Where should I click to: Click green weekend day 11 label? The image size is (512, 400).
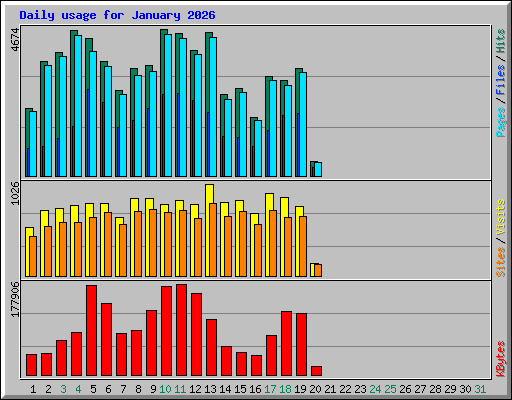pos(180,389)
